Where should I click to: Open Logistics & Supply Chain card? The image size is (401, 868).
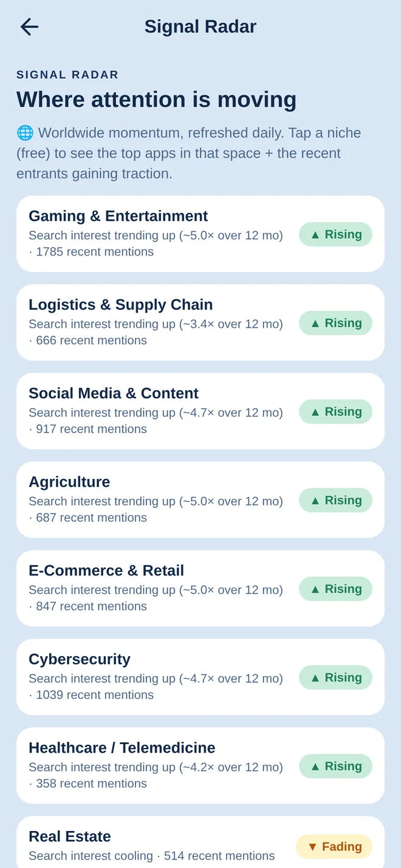coord(200,322)
